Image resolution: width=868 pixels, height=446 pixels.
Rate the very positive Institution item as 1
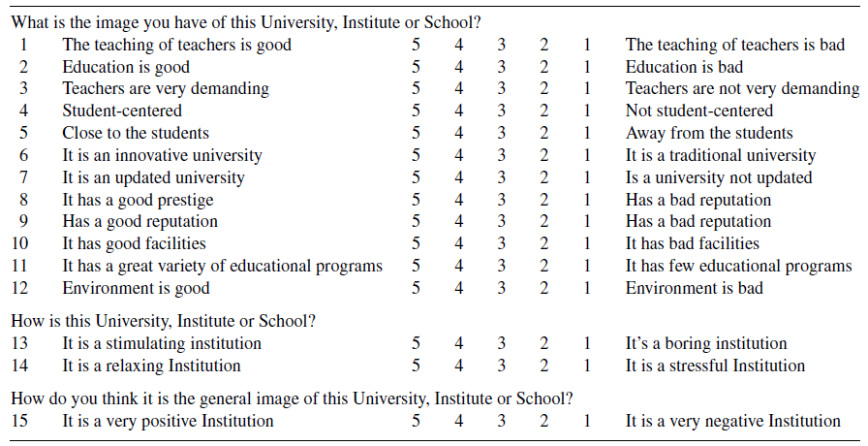pos(587,421)
